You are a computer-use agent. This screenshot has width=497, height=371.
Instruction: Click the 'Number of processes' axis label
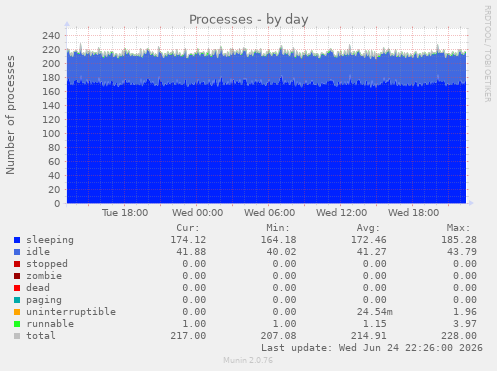[x=10, y=115]
